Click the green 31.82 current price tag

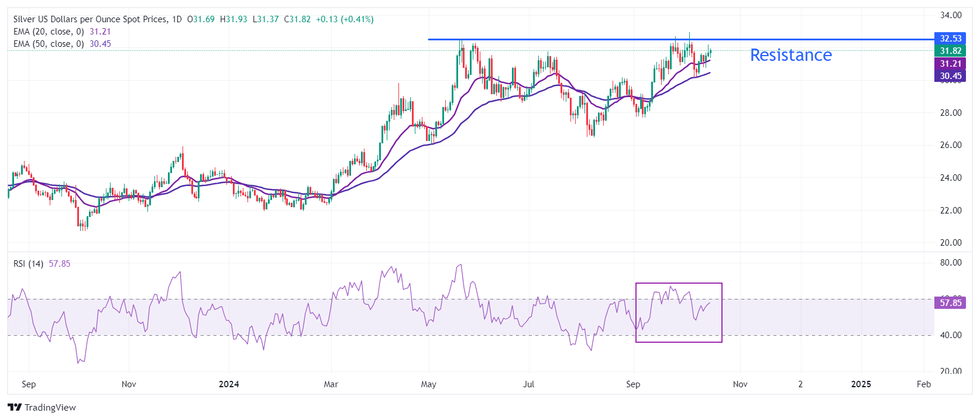[950, 51]
